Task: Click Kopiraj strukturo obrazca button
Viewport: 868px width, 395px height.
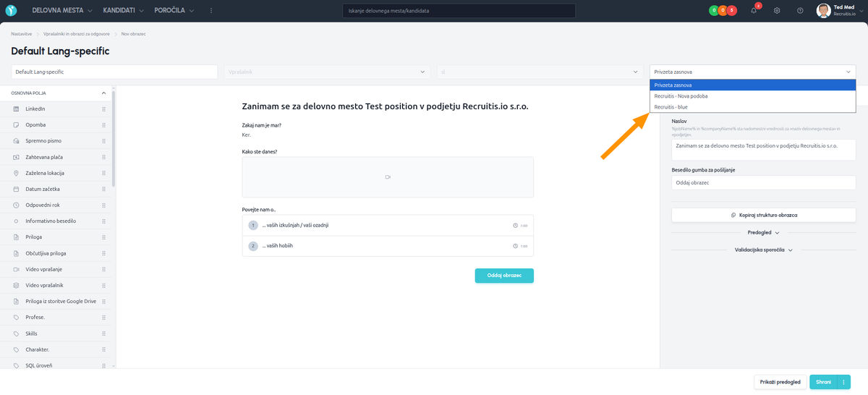Action: [763, 215]
